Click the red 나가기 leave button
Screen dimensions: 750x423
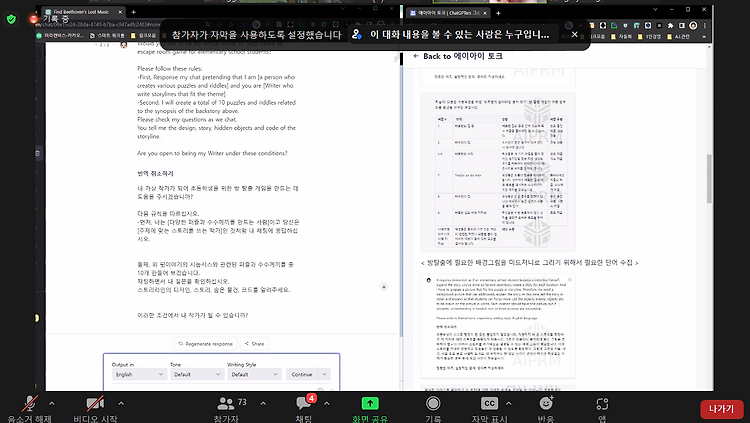tap(721, 409)
